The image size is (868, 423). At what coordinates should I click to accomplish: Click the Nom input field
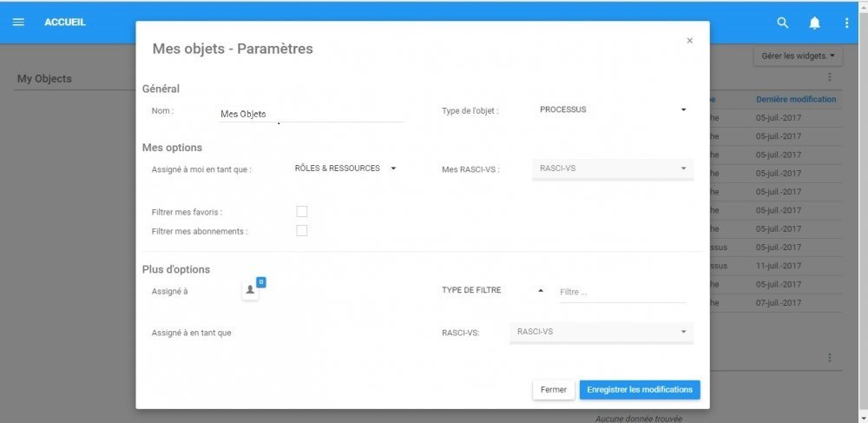(x=312, y=114)
